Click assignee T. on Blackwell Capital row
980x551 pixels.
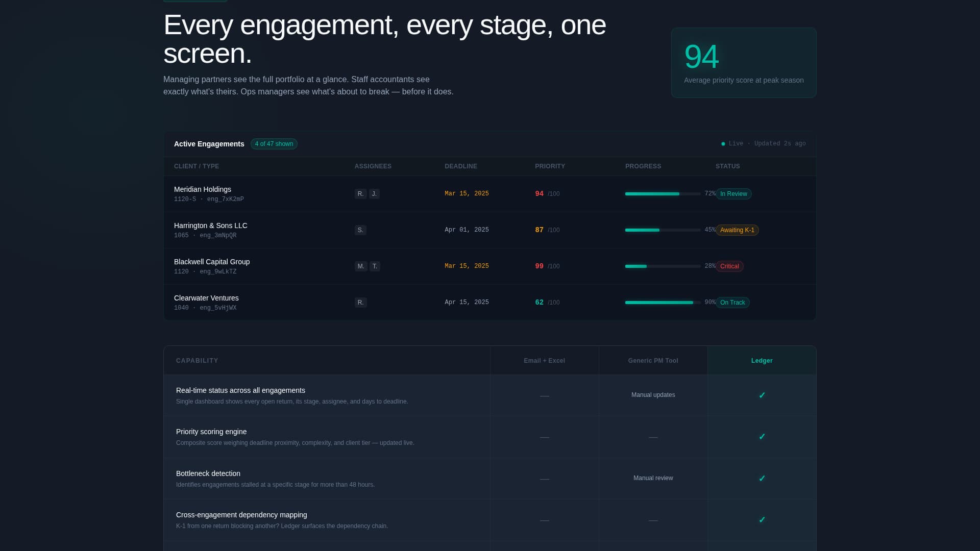375,266
